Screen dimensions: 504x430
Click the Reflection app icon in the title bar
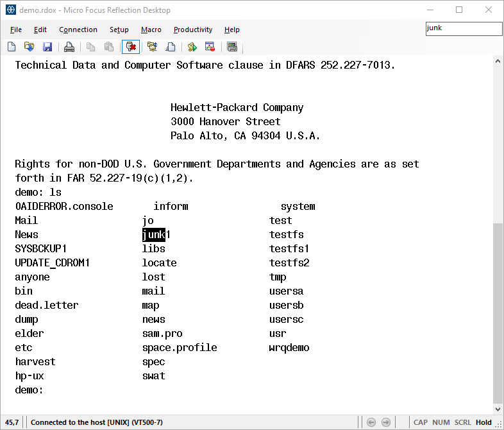coord(11,10)
